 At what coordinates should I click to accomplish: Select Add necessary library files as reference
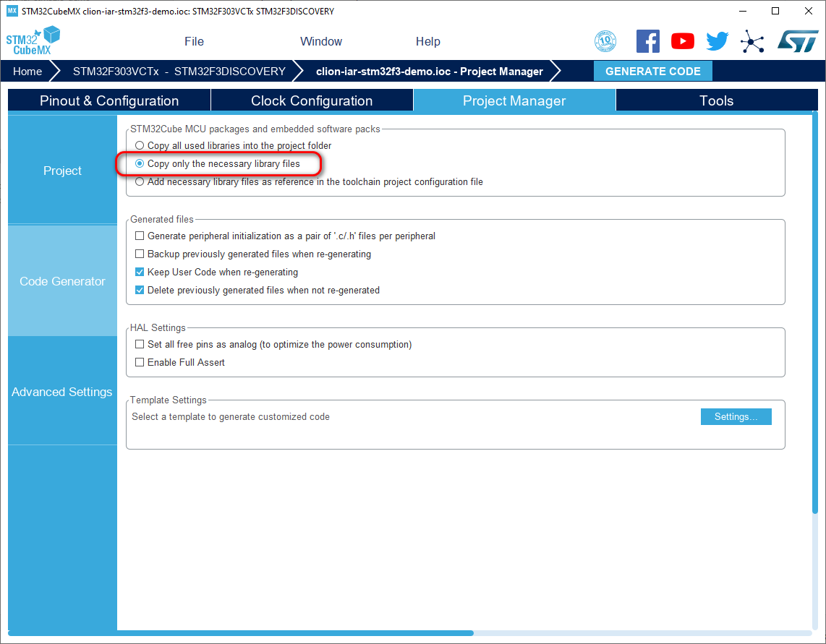tap(140, 181)
